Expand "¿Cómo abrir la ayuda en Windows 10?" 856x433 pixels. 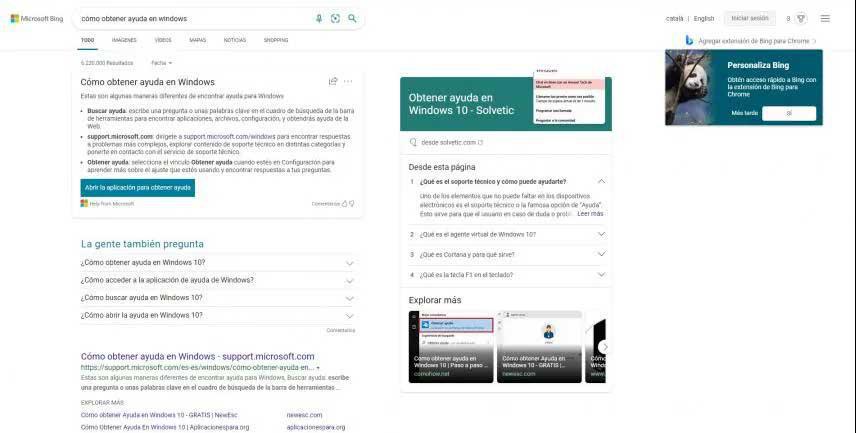[218, 315]
